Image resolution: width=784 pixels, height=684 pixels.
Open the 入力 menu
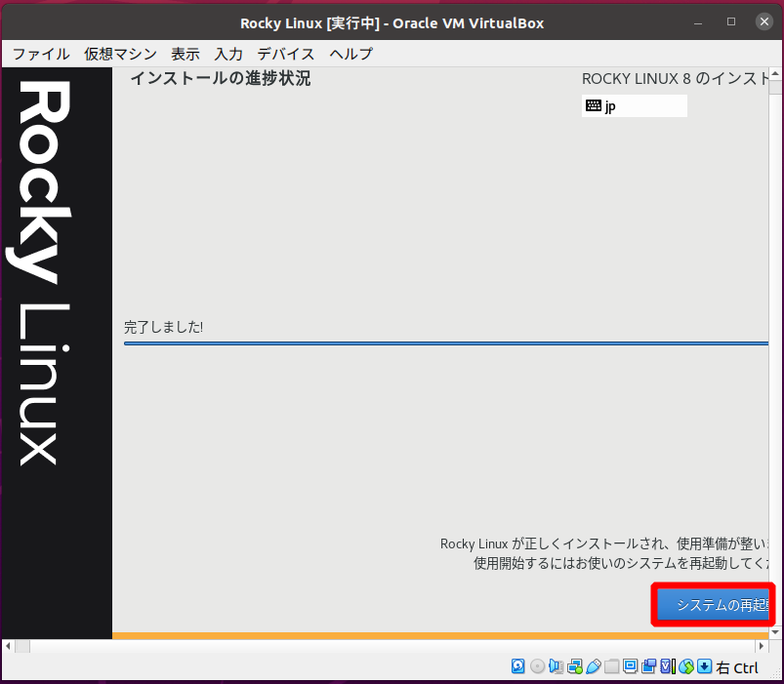pos(228,54)
